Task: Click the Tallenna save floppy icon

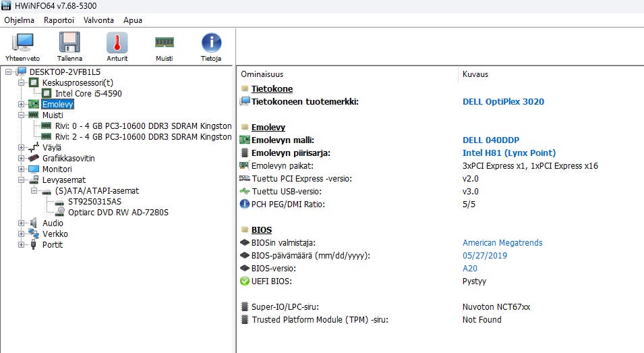Action: coord(69,43)
